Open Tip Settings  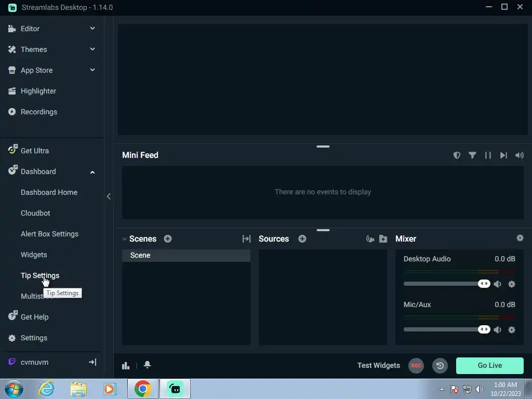(x=40, y=275)
